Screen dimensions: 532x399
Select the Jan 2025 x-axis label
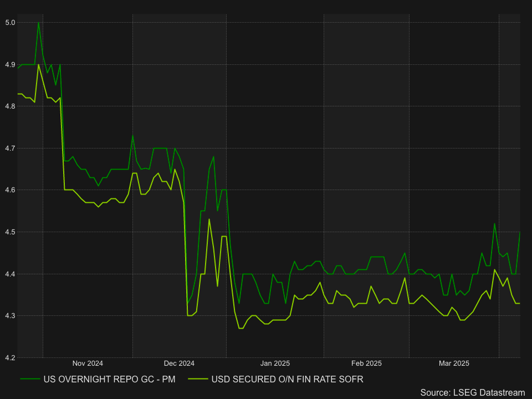click(275, 364)
